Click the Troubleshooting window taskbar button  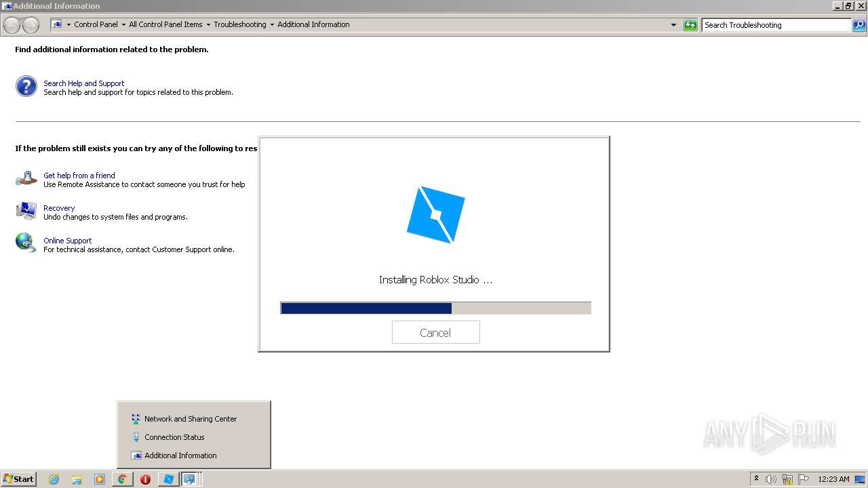[x=190, y=479]
